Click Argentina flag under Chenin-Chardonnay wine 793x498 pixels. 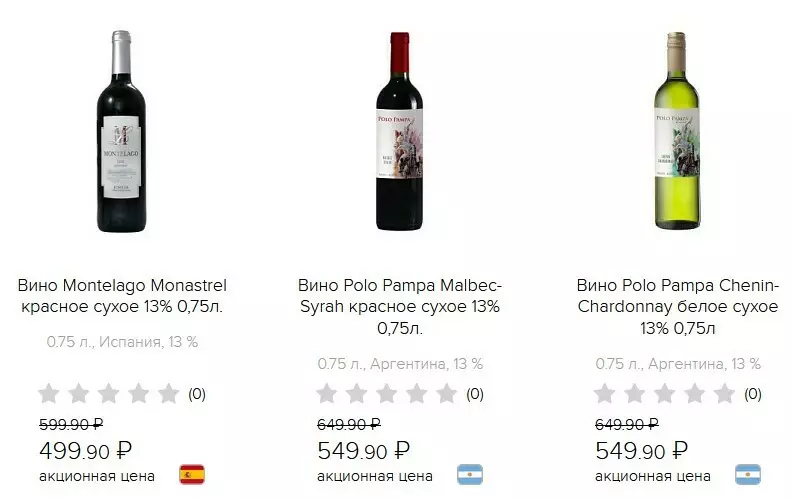748,474
